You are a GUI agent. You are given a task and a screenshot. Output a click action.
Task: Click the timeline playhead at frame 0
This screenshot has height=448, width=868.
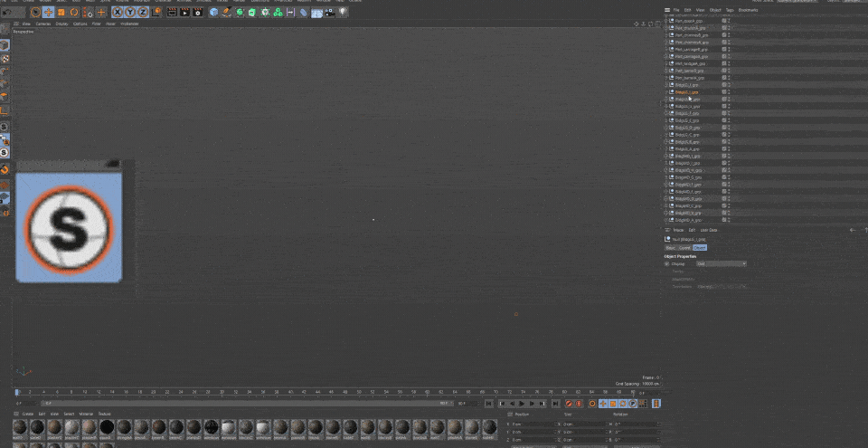pos(18,393)
